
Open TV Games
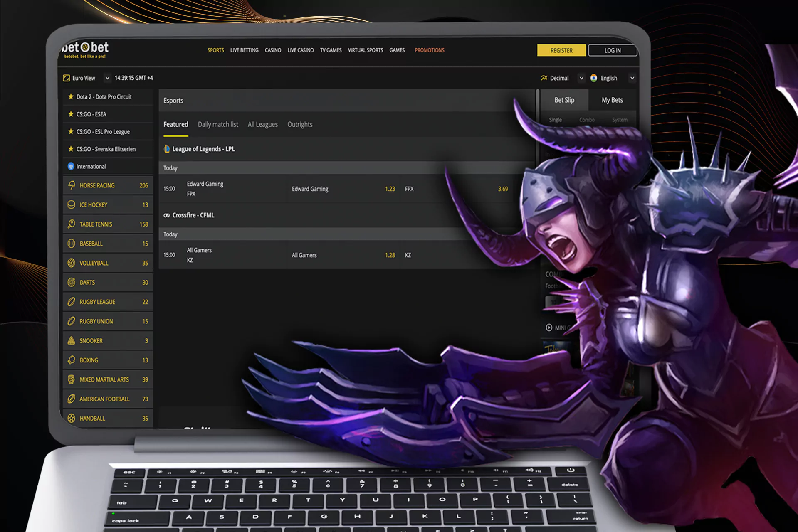(331, 50)
